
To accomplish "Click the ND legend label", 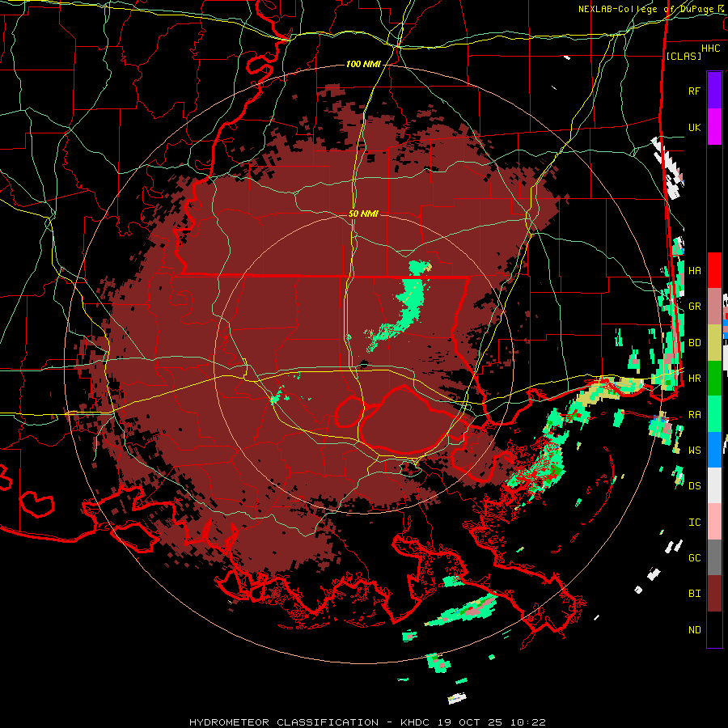I will 694,629.
